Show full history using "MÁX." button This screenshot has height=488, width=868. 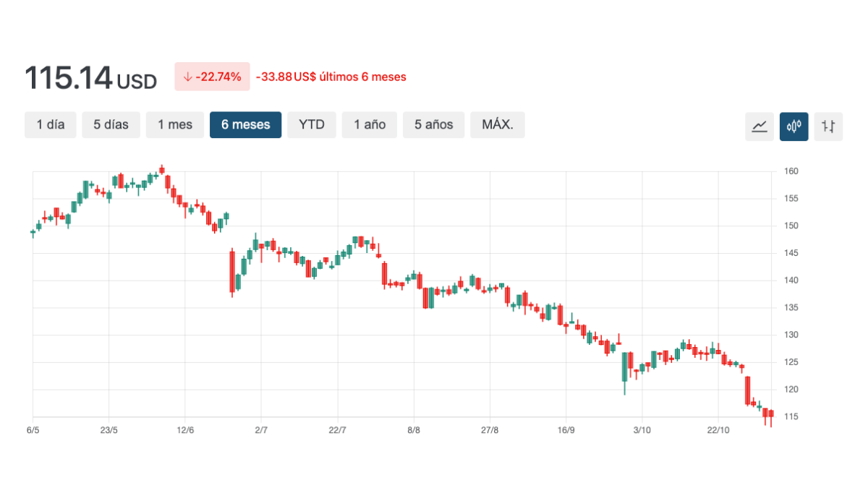click(497, 124)
